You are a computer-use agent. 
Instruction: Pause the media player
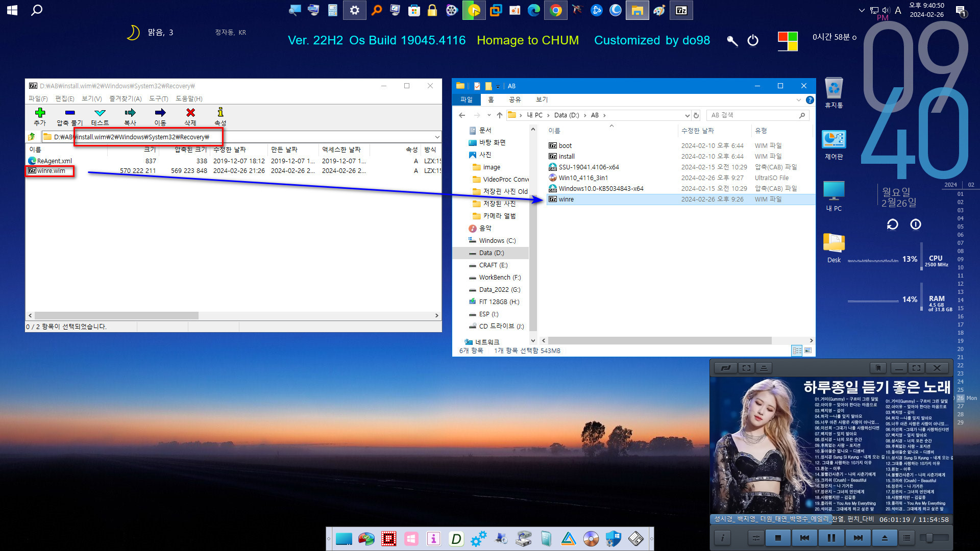coord(831,538)
